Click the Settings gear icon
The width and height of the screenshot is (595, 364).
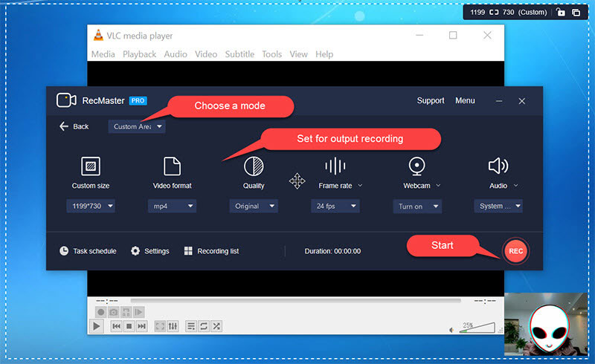[x=135, y=251]
